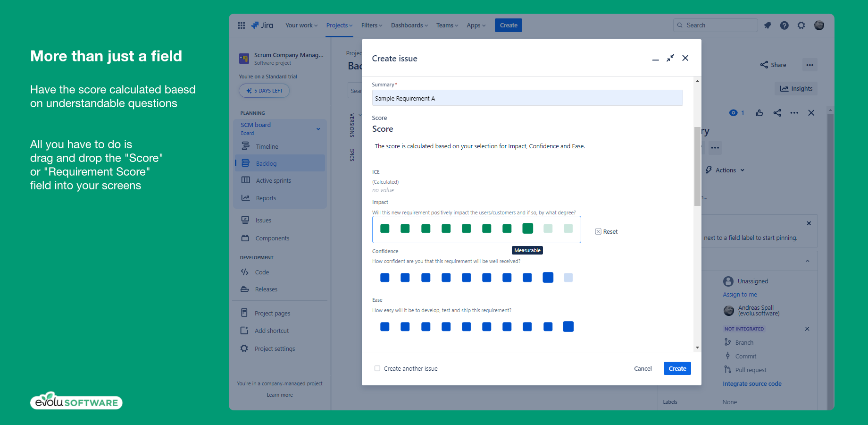Close the issue detail panel with X
This screenshot has height=425, width=868.
[811, 113]
